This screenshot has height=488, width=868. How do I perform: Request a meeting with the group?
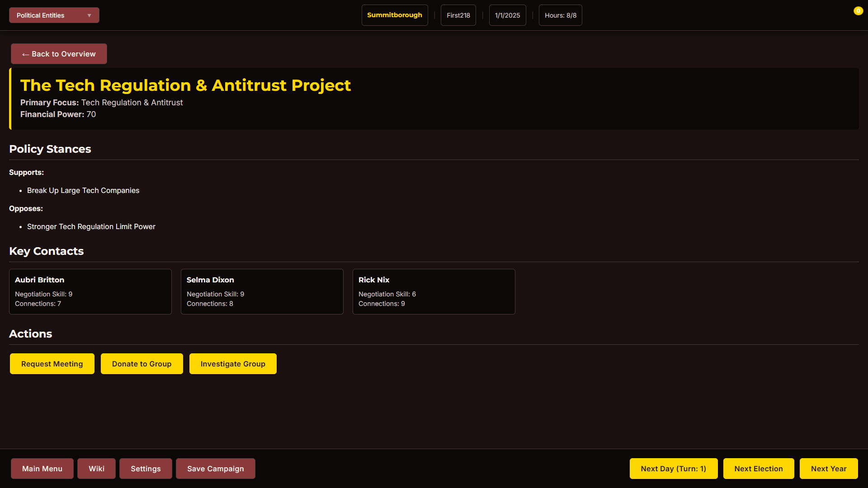[52, 364]
